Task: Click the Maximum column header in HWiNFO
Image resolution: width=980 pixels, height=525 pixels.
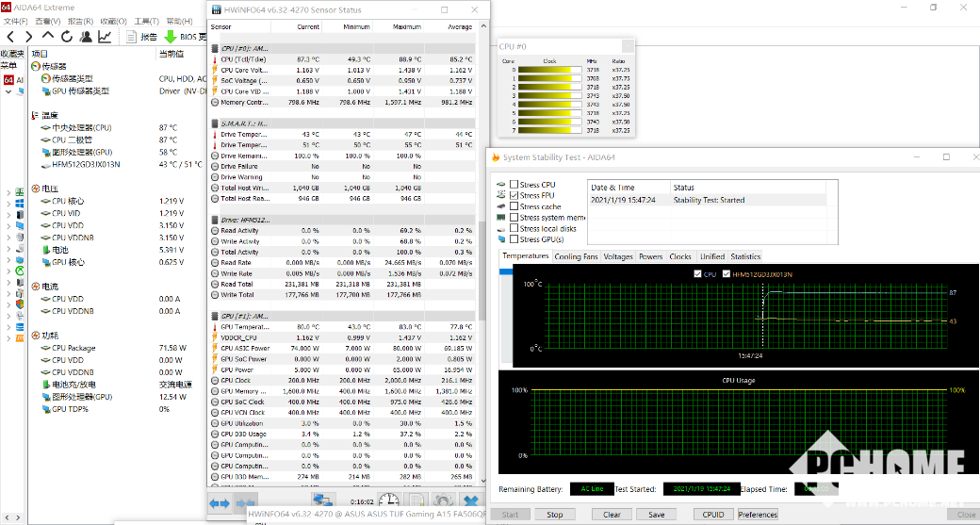Action: [x=399, y=27]
